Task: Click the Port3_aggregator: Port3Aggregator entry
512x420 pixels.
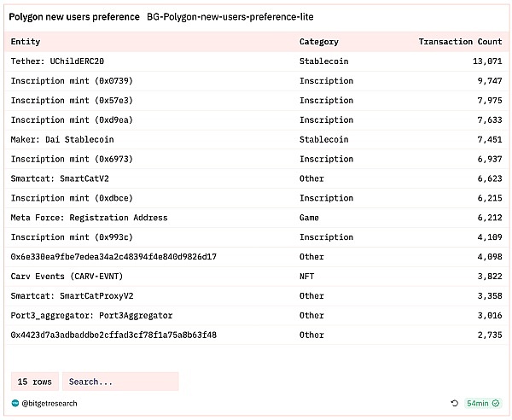Action: (x=91, y=316)
